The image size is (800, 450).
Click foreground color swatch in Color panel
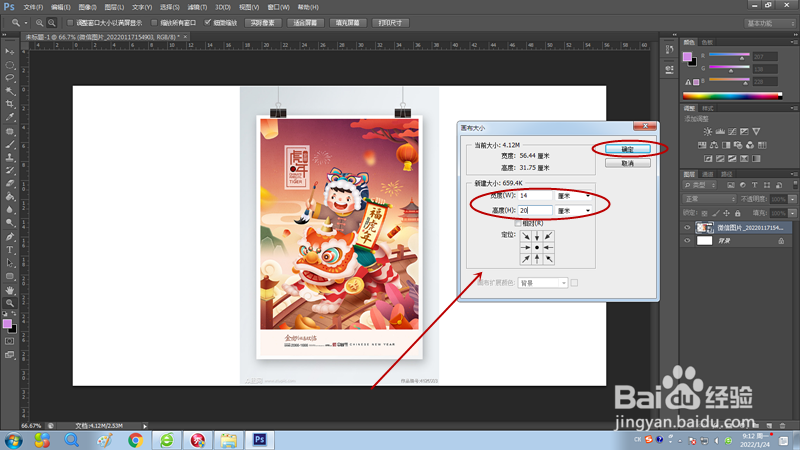pos(687,56)
